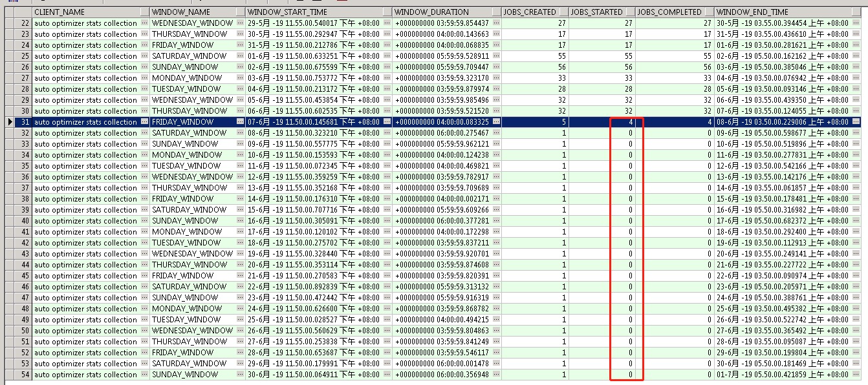
Task: Open ellipsis editor for row 35 CLIENT_NAME cell
Action: coord(144,166)
